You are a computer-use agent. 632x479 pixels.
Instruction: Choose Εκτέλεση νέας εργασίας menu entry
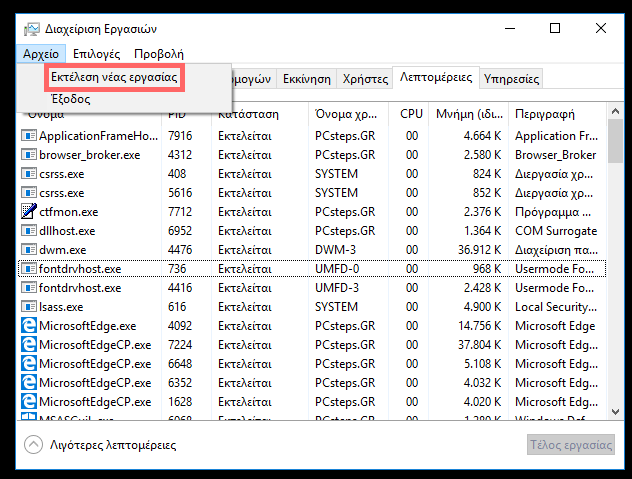[114, 77]
